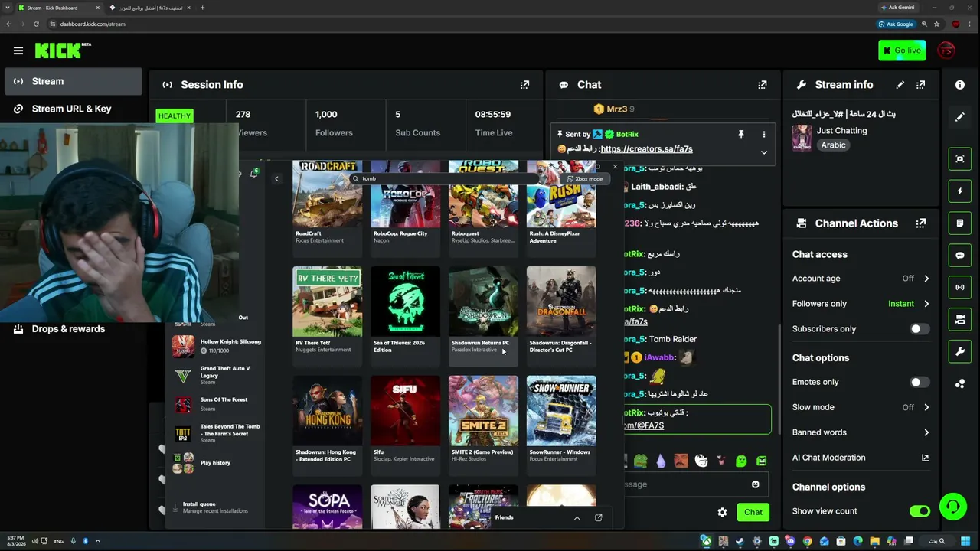
Task: Open the info icon in right sidebar
Action: pyautogui.click(x=960, y=85)
